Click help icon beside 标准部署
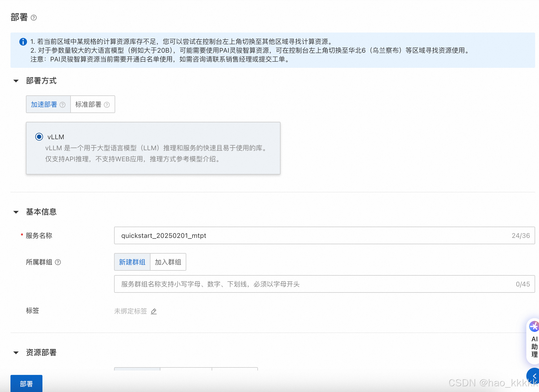 [x=107, y=105]
